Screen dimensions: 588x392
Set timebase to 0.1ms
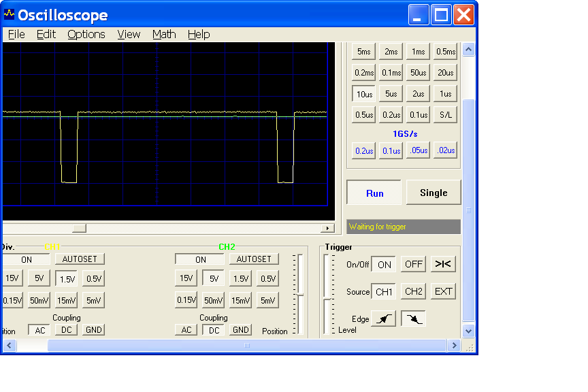coord(391,73)
